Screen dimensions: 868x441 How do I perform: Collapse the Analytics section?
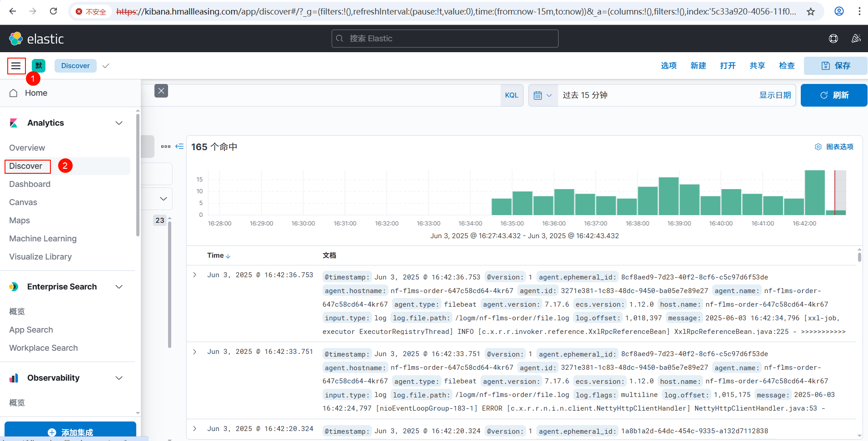pyautogui.click(x=119, y=123)
